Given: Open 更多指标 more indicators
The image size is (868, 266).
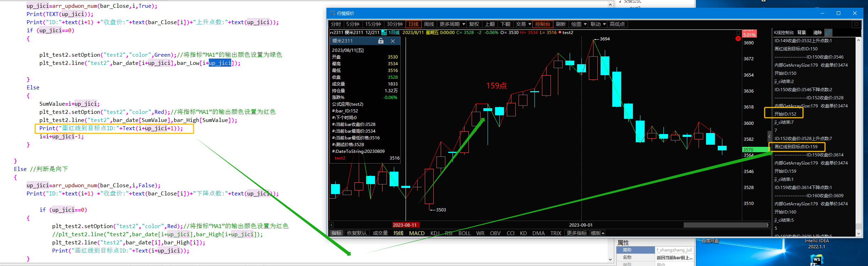Looking at the screenshot, I should coord(577,233).
